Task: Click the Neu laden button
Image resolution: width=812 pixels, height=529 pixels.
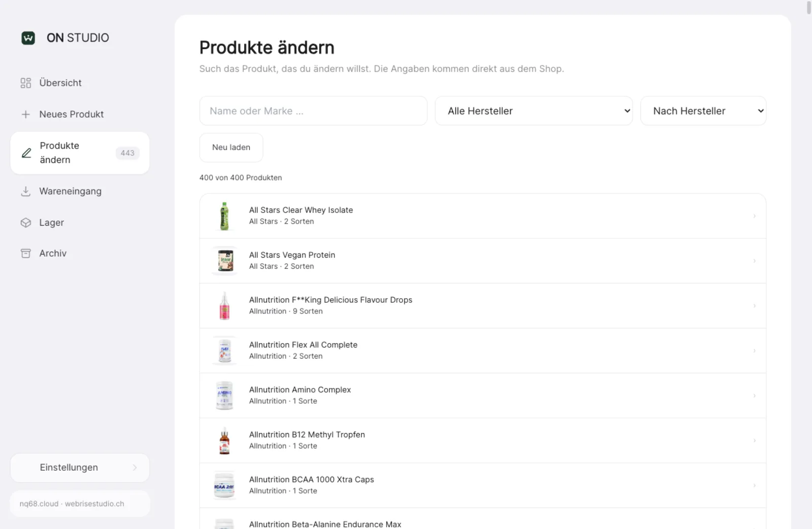Action: tap(231, 148)
